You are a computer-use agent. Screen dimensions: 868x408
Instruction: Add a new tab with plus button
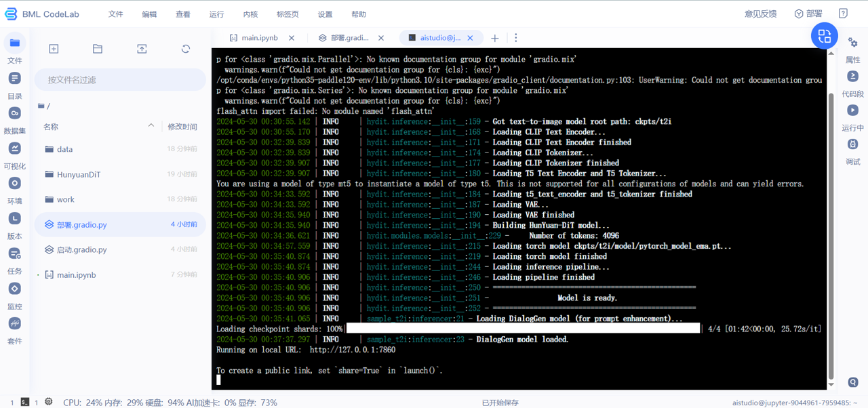[495, 38]
